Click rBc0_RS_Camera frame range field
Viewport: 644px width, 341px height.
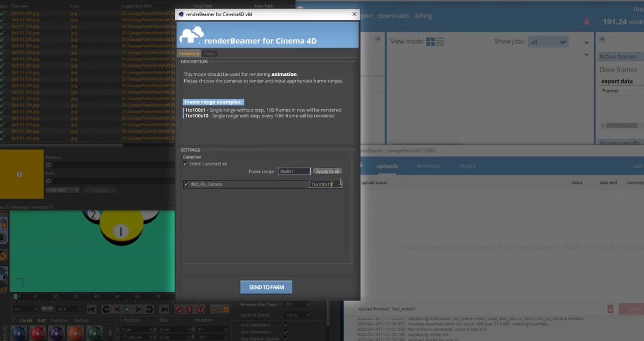tap(326, 184)
